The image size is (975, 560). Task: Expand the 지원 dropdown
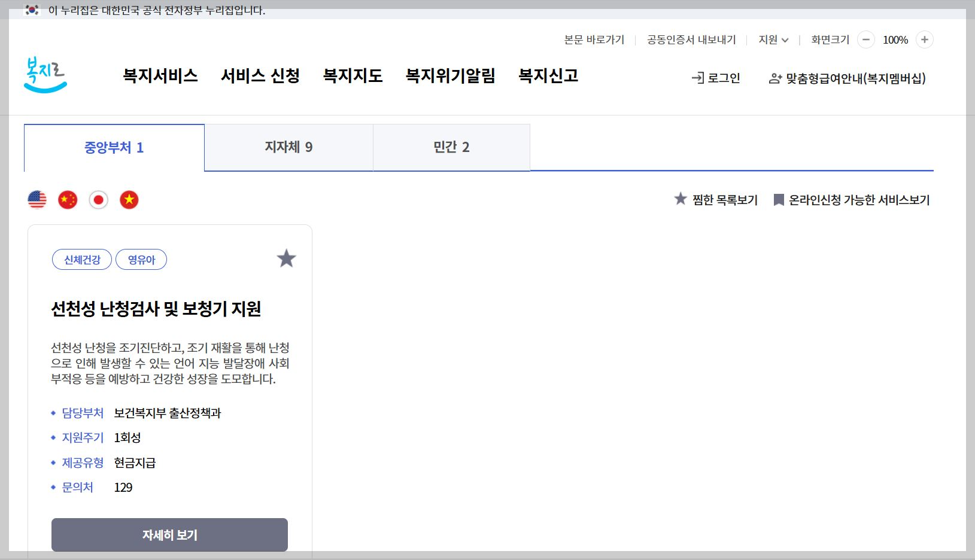point(773,39)
